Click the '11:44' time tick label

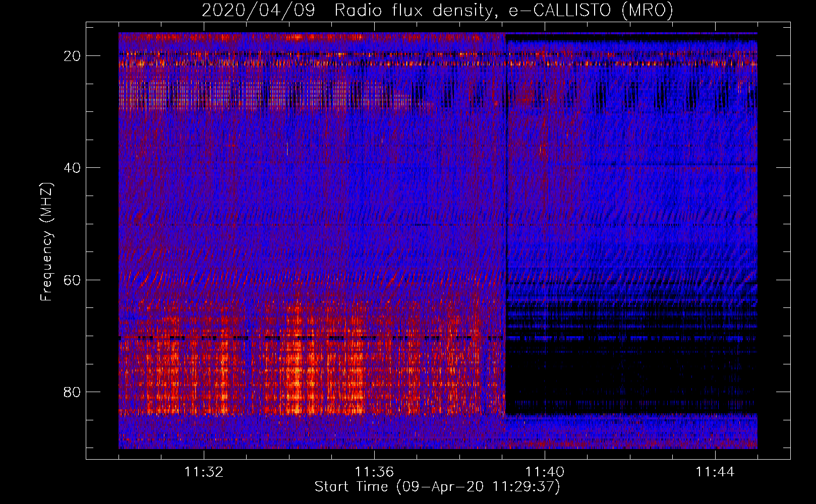(x=715, y=472)
